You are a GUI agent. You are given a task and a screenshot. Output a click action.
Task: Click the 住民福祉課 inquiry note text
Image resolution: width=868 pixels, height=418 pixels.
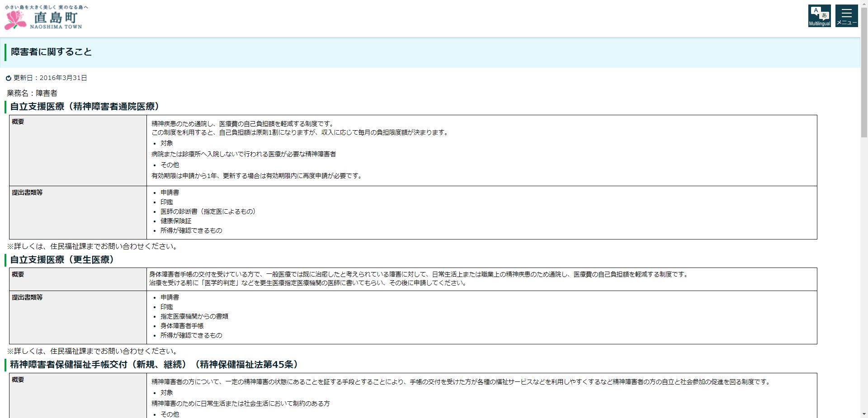pos(90,246)
